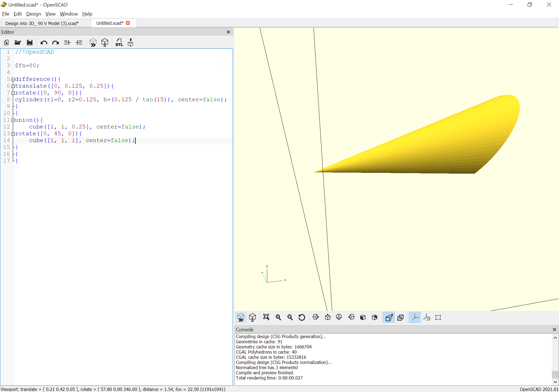Screen dimensions: 559x392
Task: Switch to Design into 3D_ 90 V Model tab
Action: (42, 23)
